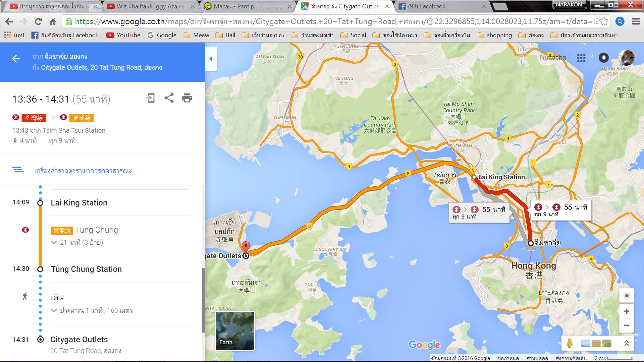Open the Google apps grid
Image resolution: width=644 pixels, height=362 pixels.
coord(581,58)
